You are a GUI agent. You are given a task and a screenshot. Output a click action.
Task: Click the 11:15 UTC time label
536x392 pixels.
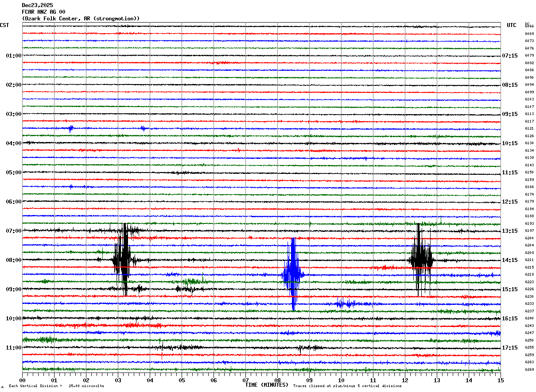tap(510, 173)
